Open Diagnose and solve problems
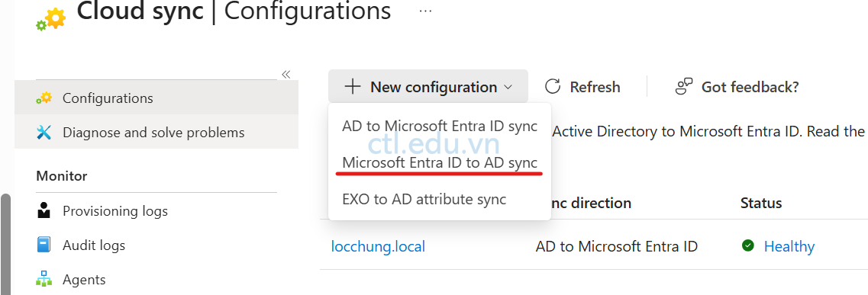The image size is (868, 295). pos(156,132)
